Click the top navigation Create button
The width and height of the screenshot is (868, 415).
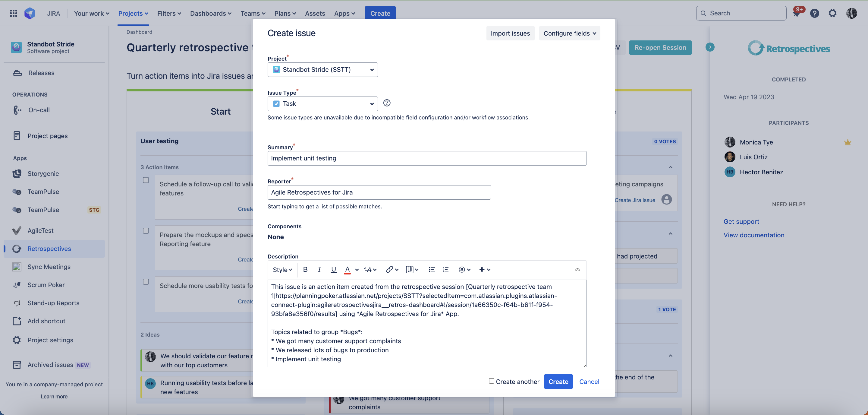point(380,13)
